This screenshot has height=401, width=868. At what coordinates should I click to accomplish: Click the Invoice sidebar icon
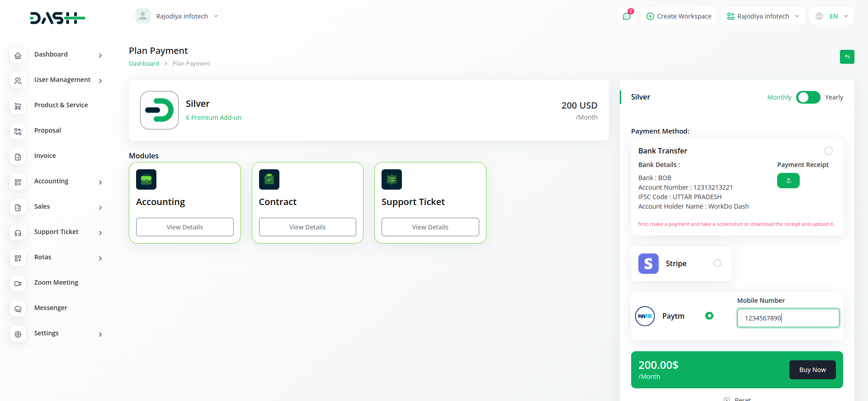click(x=18, y=157)
